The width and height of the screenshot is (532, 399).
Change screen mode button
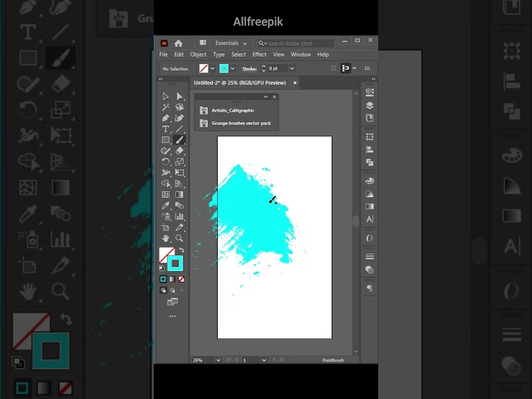pos(172,302)
